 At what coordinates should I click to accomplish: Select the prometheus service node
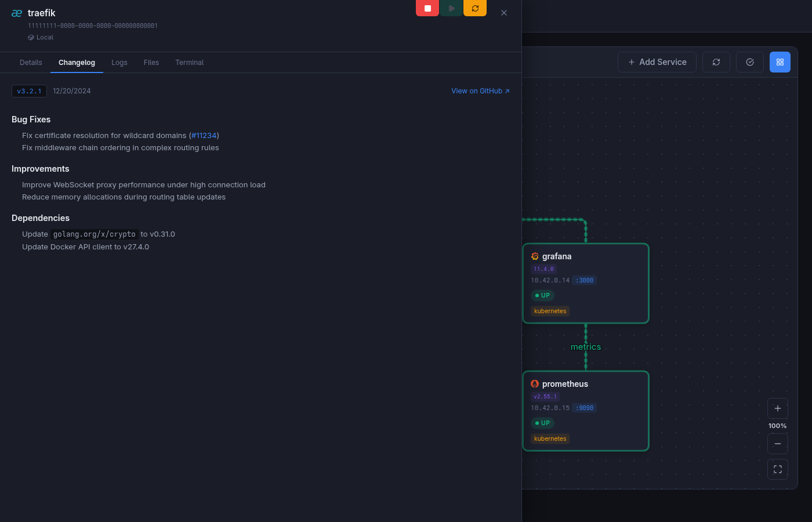point(586,411)
